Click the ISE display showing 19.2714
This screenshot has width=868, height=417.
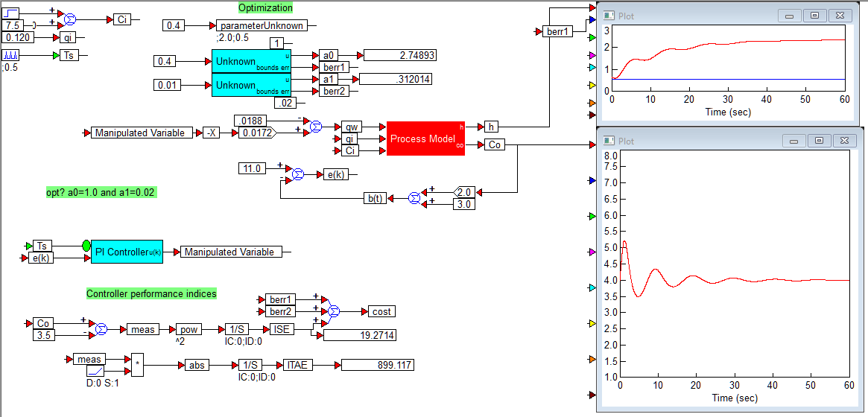(x=360, y=335)
